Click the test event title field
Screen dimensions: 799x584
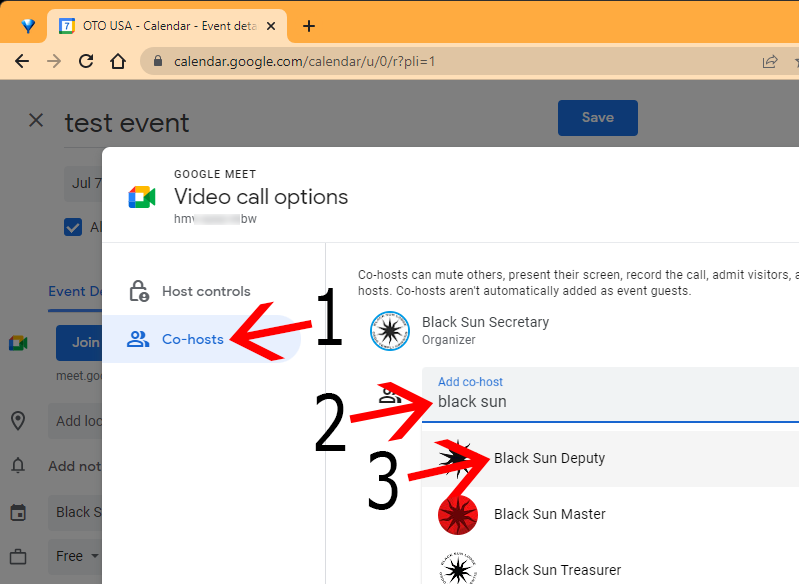[x=127, y=123]
